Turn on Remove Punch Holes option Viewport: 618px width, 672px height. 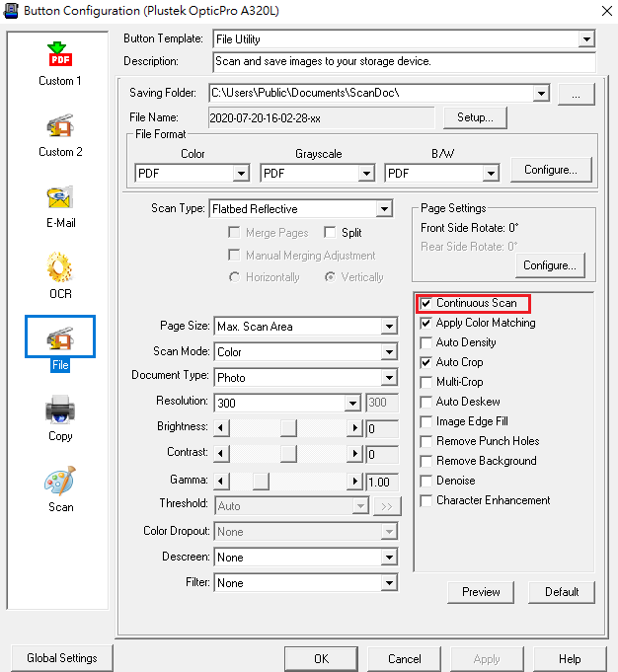point(426,441)
